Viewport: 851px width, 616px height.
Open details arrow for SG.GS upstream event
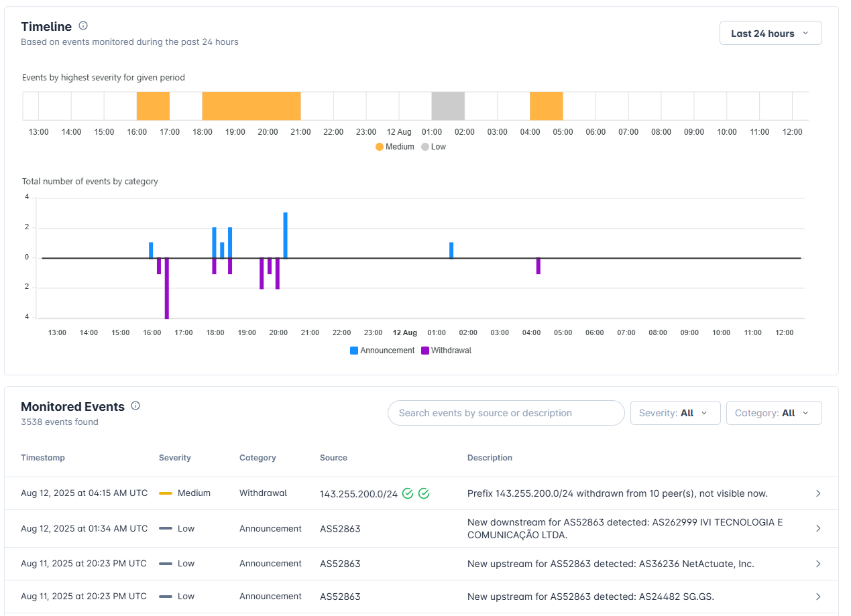coord(818,597)
